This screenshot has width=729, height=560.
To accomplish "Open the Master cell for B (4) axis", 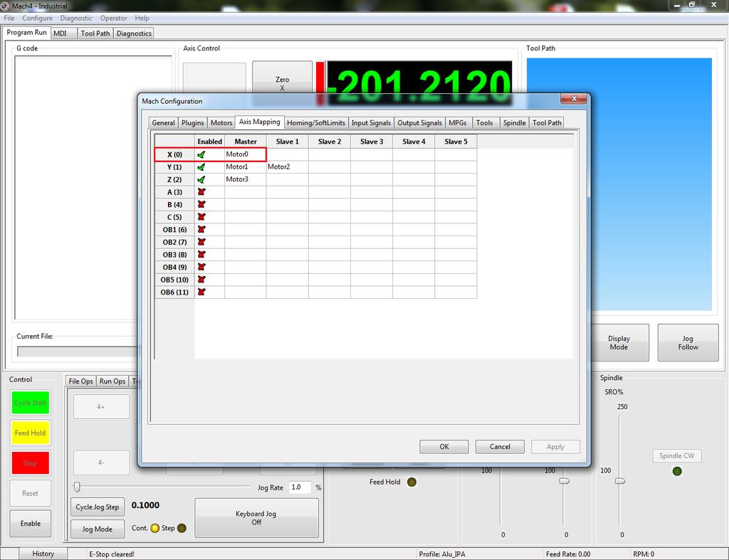I will tap(245, 204).
